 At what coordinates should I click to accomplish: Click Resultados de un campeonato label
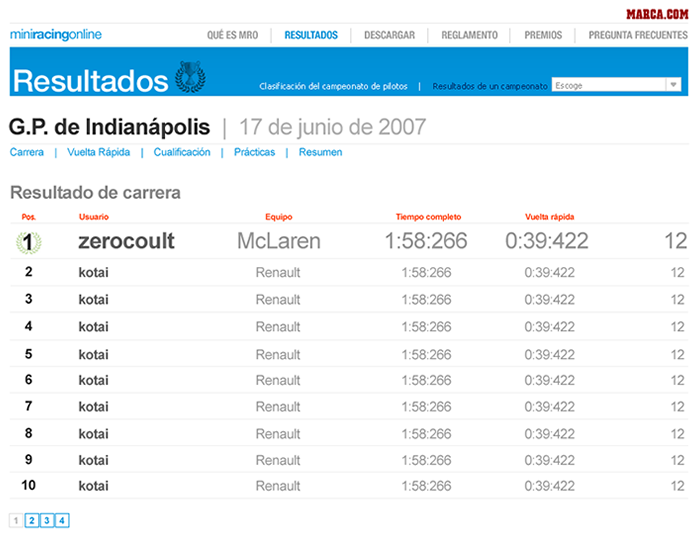coord(490,86)
